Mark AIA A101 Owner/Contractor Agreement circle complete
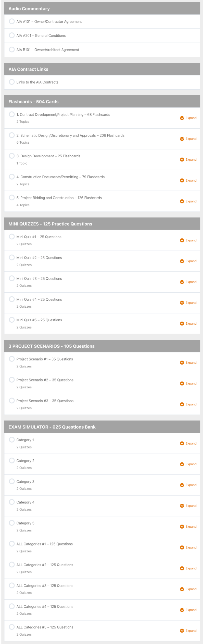 coord(12,21)
